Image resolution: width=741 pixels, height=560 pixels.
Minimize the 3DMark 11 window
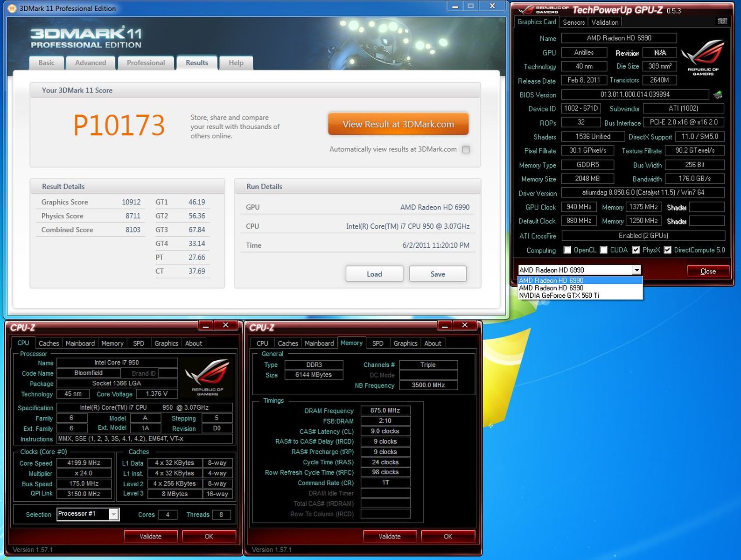[455, 6]
